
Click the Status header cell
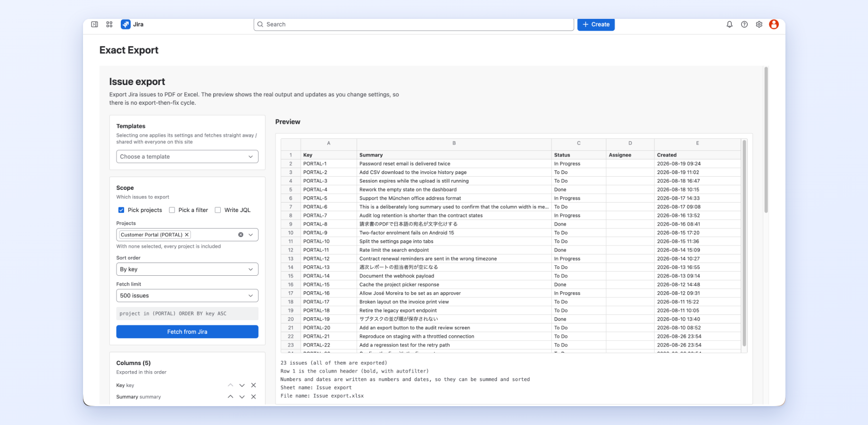[579, 155]
